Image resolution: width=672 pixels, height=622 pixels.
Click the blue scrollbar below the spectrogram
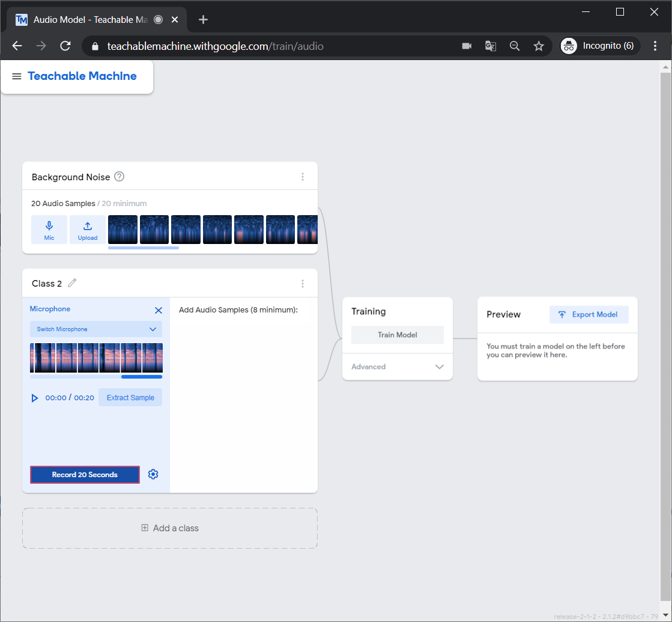[142, 377]
